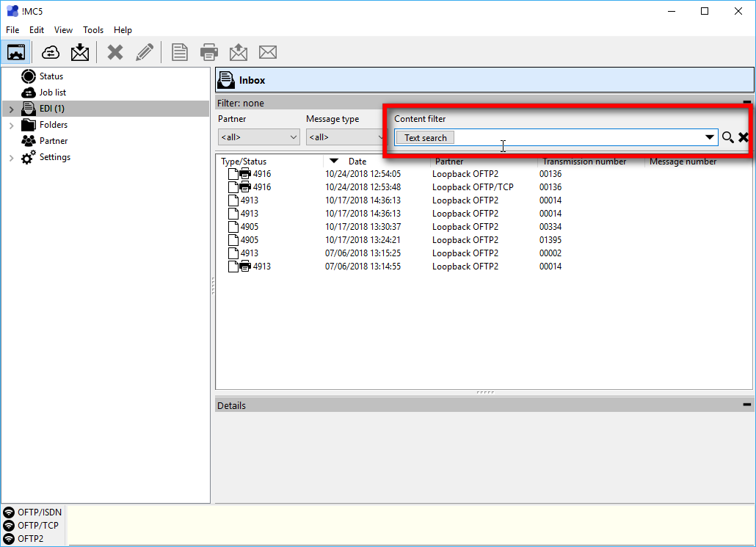The image size is (756, 547).
Task: Click the document view toolbar icon
Action: pos(180,52)
